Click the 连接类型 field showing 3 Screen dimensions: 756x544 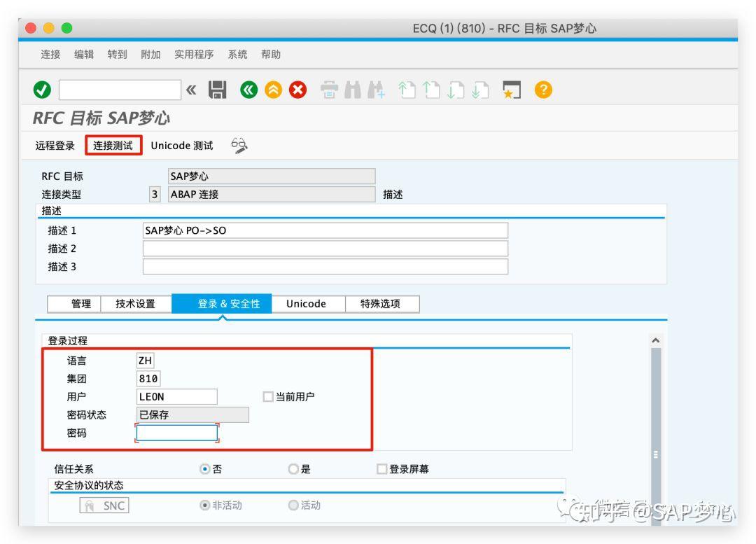(155, 195)
